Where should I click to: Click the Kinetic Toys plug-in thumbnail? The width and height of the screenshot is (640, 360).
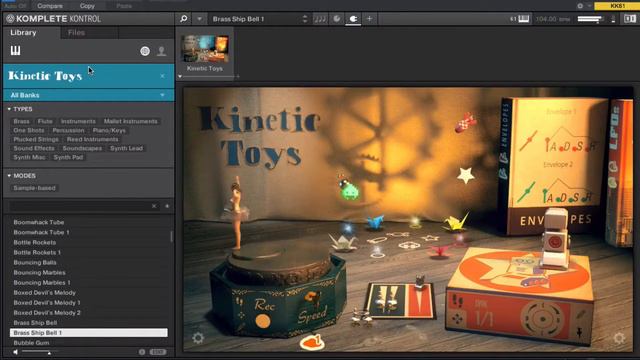205,49
